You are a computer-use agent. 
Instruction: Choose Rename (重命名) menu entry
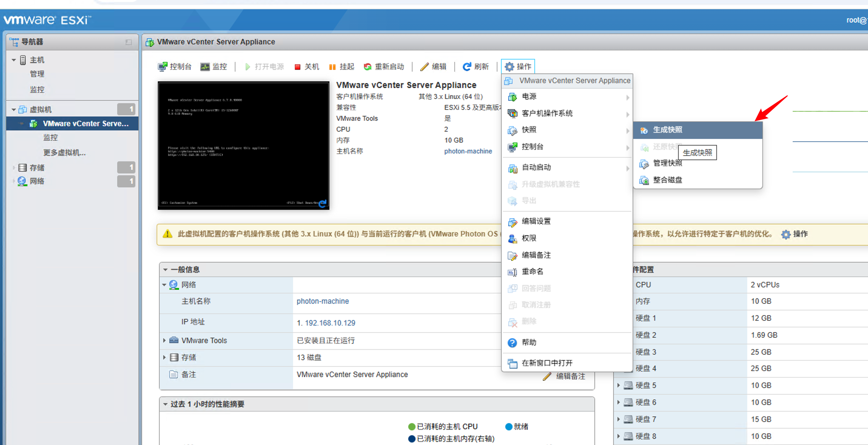567,272
